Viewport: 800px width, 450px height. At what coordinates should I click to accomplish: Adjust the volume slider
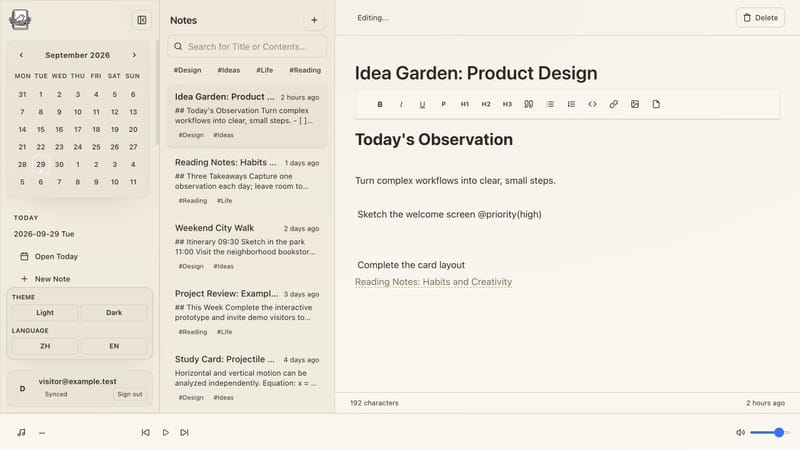(x=770, y=433)
